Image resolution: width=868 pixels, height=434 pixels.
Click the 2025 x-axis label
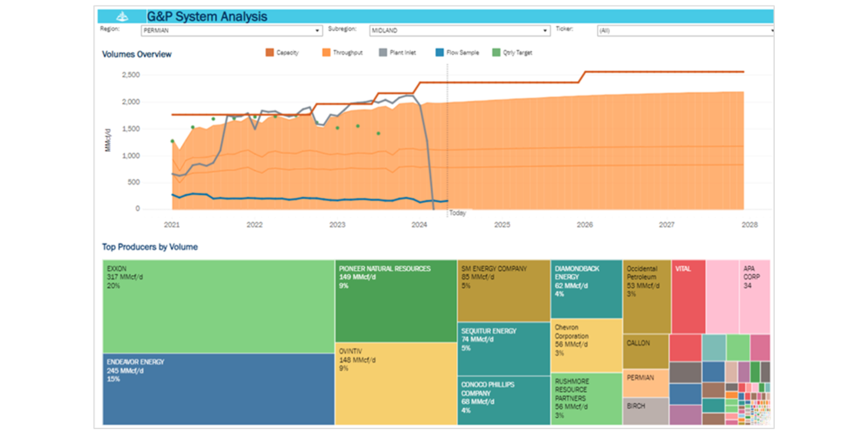pos(502,225)
